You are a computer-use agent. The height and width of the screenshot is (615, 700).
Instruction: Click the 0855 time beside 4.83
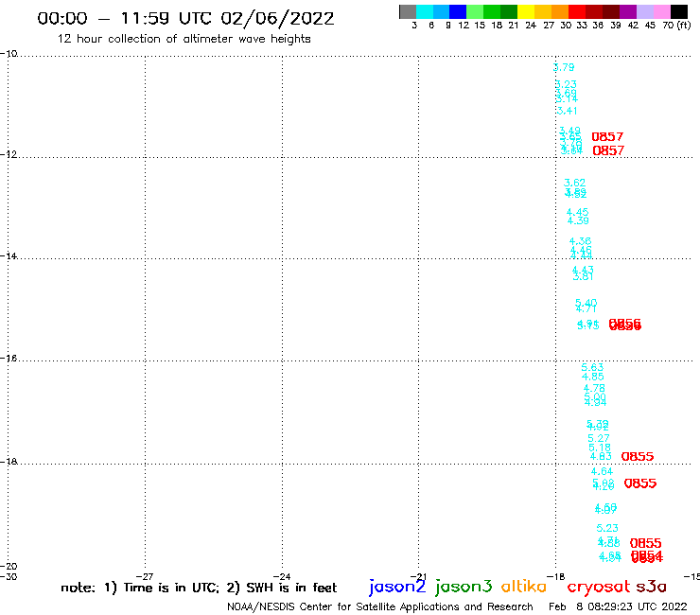[638, 456]
